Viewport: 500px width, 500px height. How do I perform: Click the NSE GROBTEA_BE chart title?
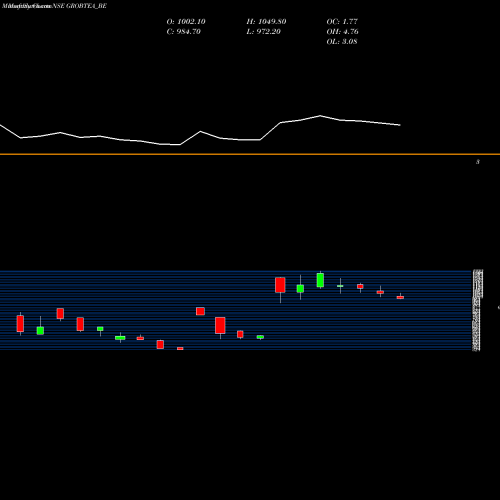click(x=80, y=6)
